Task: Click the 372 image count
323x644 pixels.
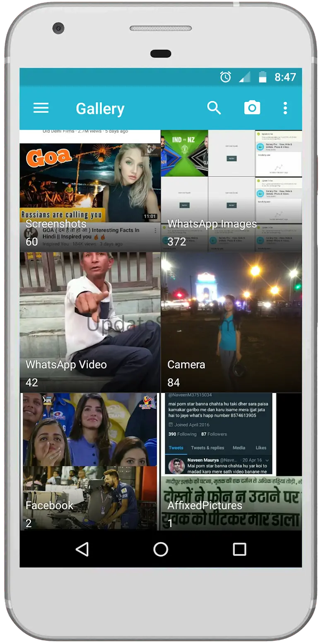Action: (x=177, y=242)
